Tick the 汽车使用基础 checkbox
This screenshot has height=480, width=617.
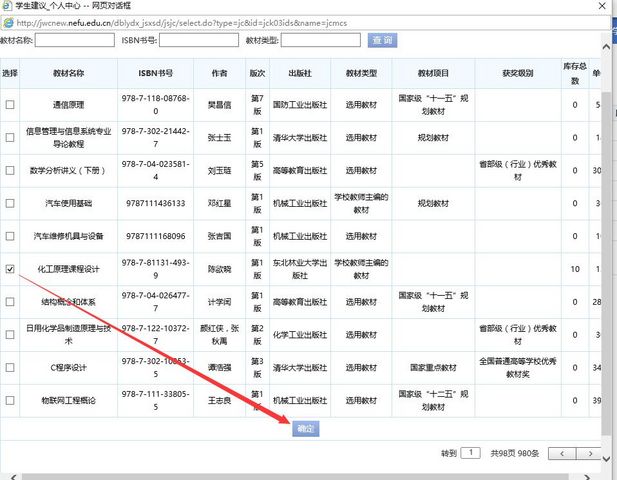pyautogui.click(x=10, y=204)
